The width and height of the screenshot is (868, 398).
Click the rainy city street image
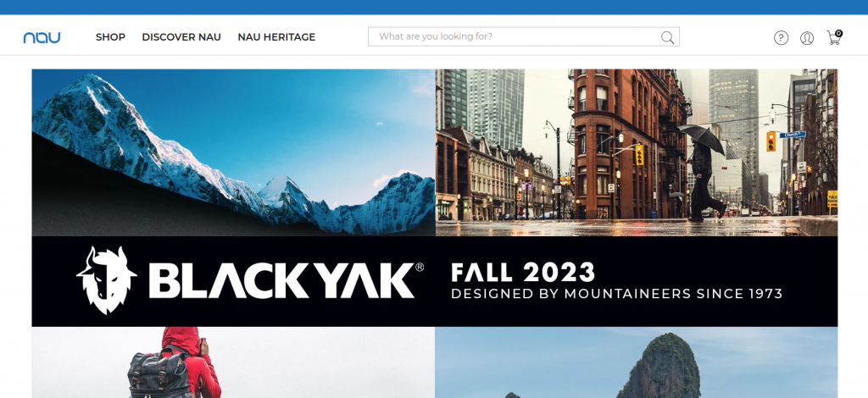click(x=637, y=152)
